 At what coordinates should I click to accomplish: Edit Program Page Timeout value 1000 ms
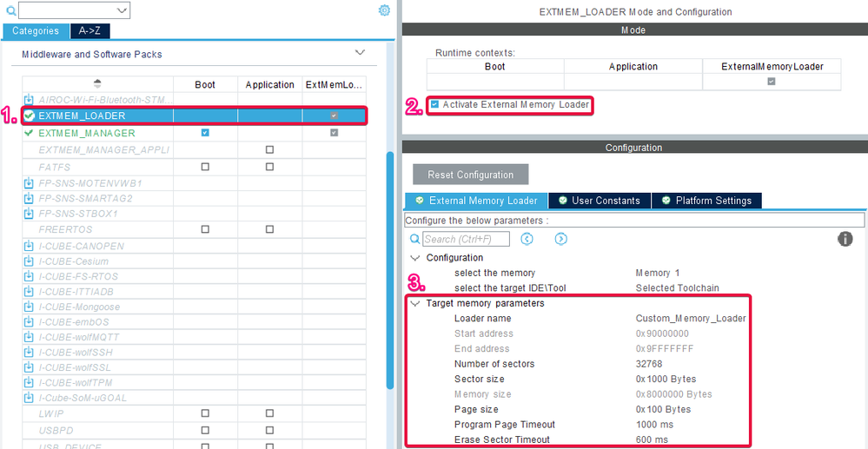655,424
